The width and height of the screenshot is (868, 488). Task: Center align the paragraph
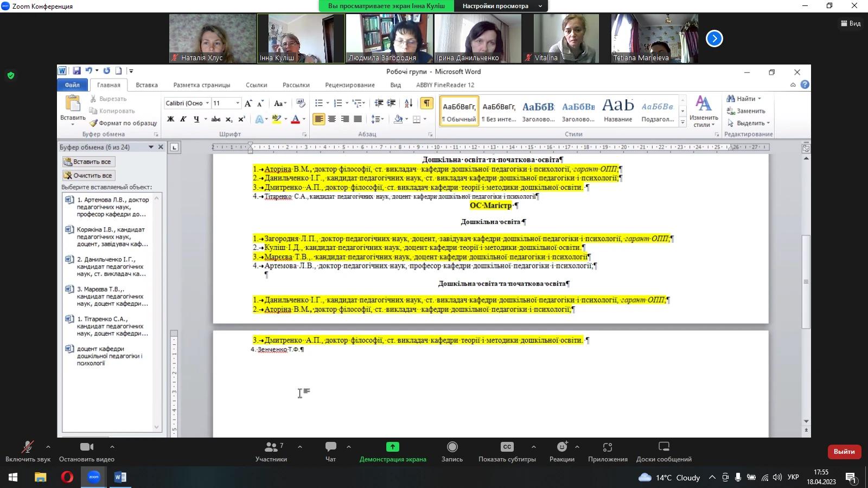[332, 119]
